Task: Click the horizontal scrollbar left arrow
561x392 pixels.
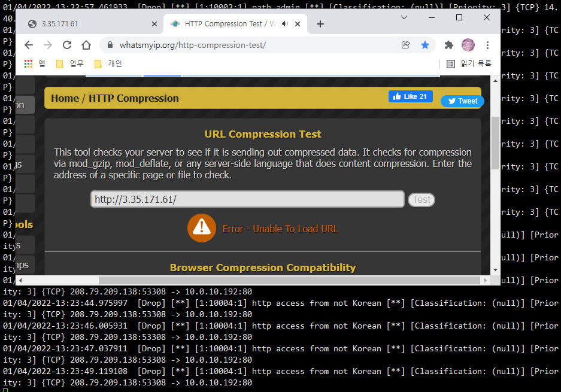Action: (x=20, y=280)
